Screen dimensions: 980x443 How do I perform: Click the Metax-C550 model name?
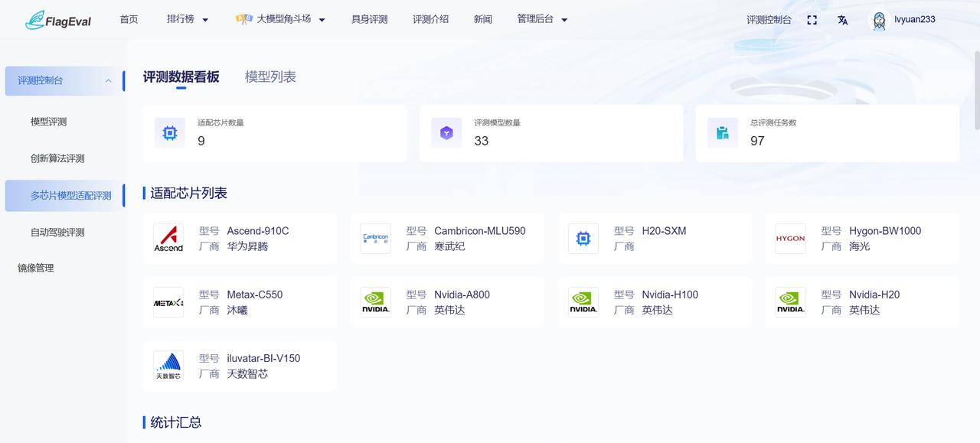click(255, 295)
